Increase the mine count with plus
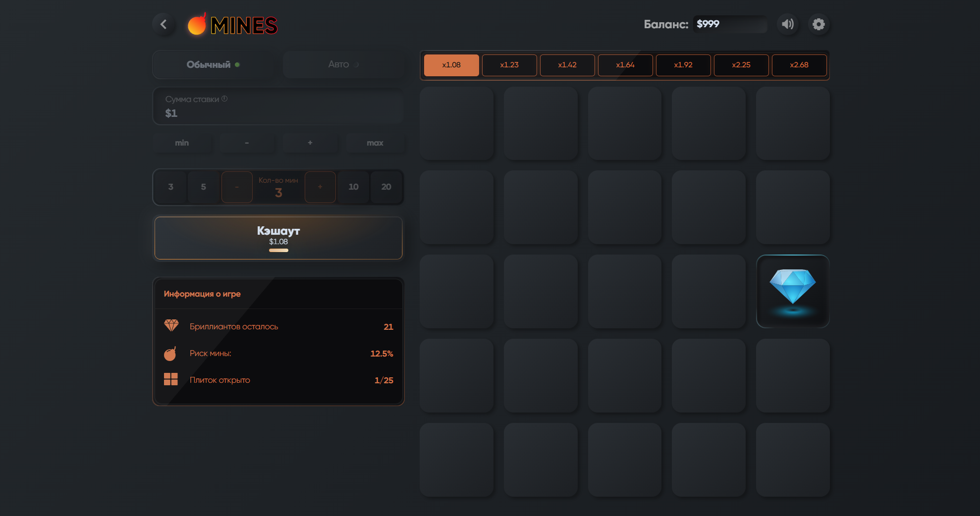Screen dimensions: 980x516 pyautogui.click(x=320, y=187)
